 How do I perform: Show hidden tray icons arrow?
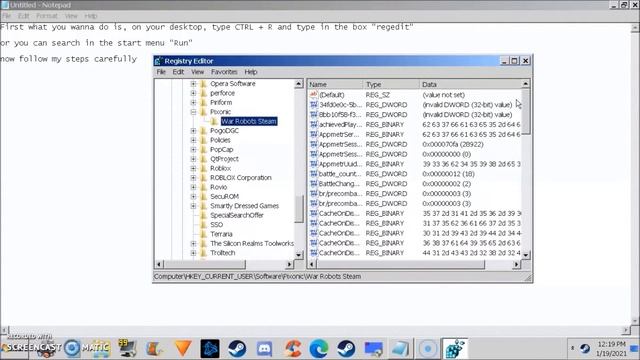coord(572,348)
